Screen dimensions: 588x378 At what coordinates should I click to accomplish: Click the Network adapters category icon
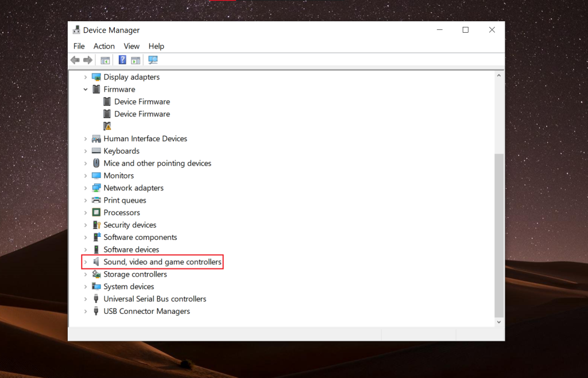coord(97,188)
